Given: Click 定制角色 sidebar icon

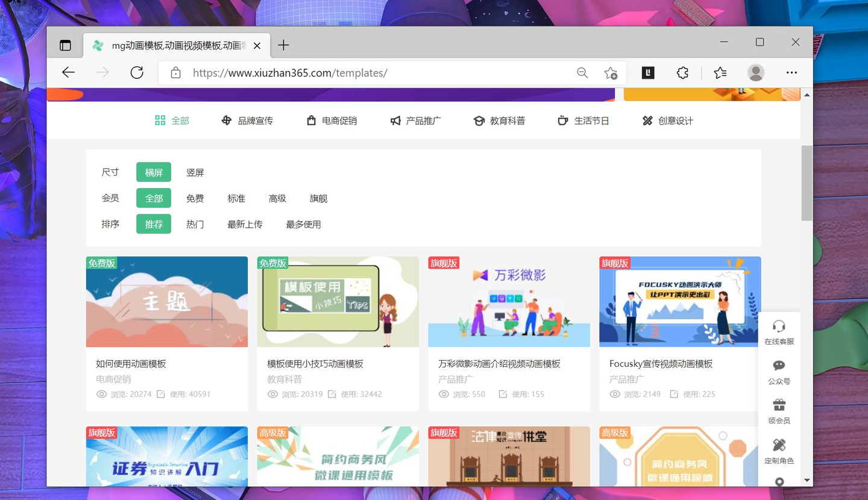Looking at the screenshot, I should 779,445.
